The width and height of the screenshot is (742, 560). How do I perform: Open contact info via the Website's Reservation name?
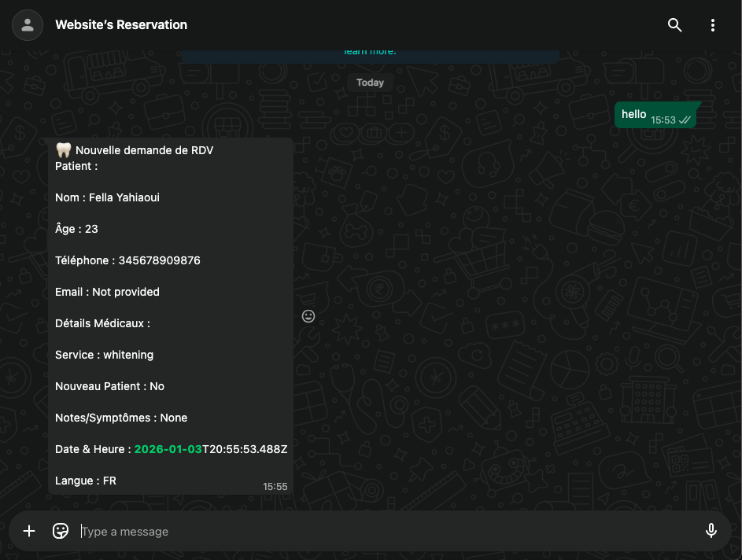tap(121, 24)
